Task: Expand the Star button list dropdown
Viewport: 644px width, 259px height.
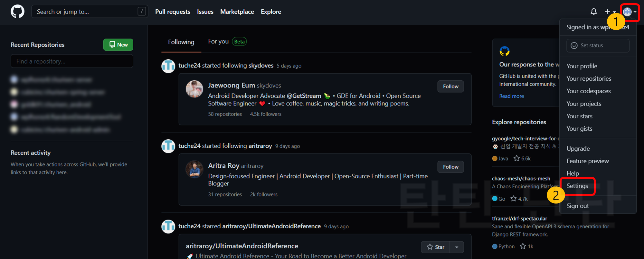Action: tap(457, 247)
